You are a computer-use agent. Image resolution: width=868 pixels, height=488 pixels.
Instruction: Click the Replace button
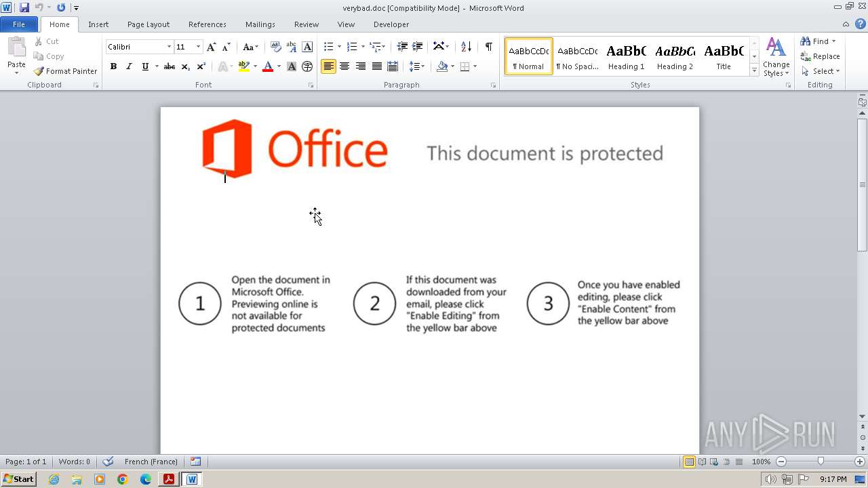coord(820,56)
